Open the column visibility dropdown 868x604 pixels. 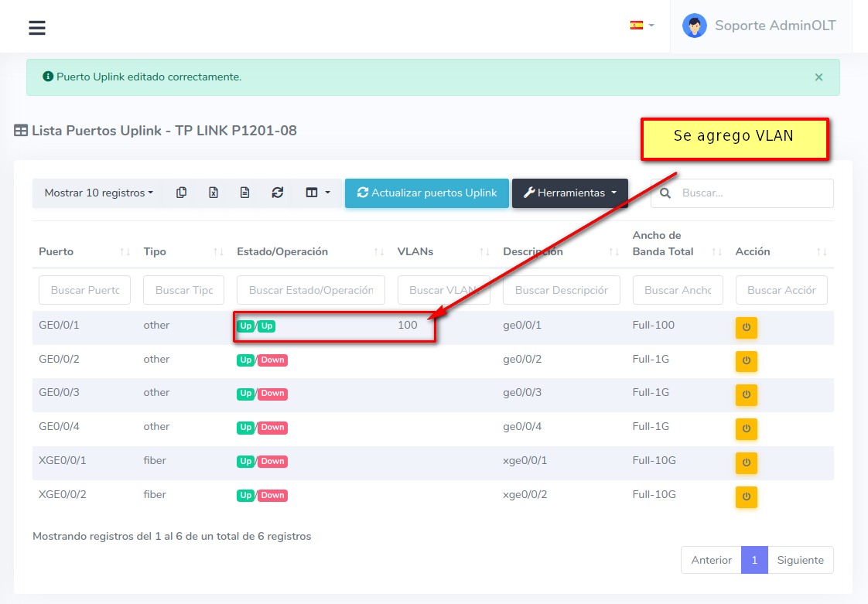pyautogui.click(x=317, y=193)
